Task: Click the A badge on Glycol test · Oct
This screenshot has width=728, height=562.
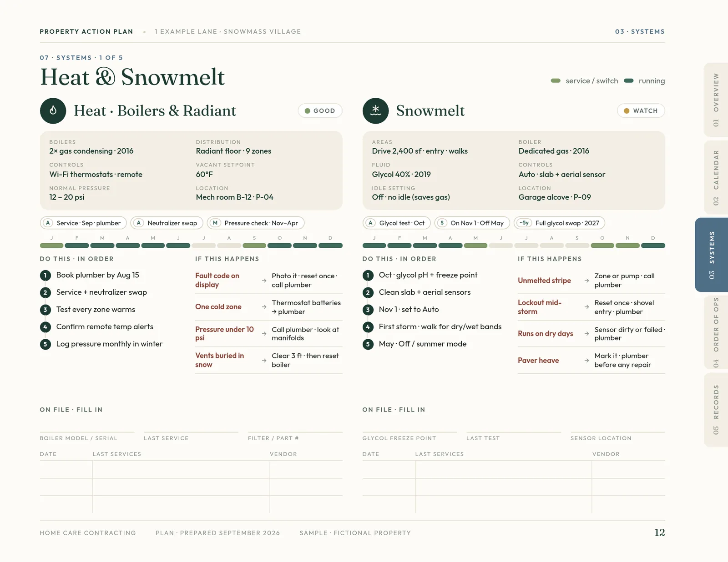Action: [370, 223]
